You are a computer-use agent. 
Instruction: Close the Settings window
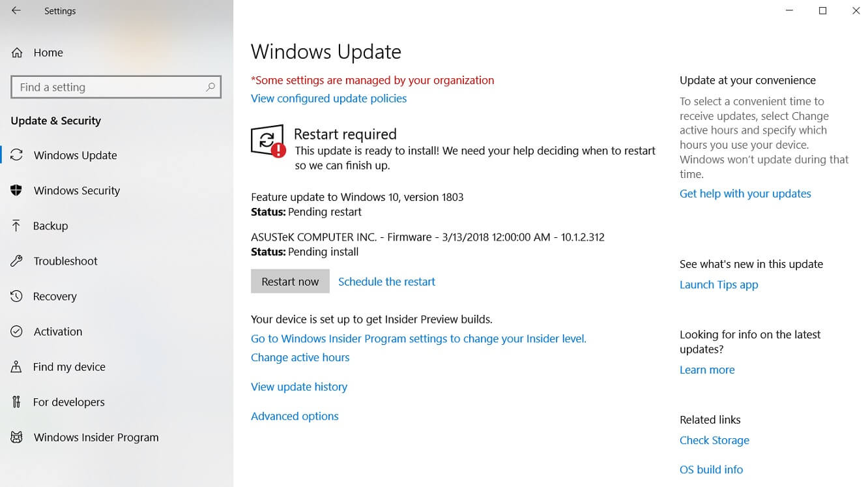pos(856,10)
